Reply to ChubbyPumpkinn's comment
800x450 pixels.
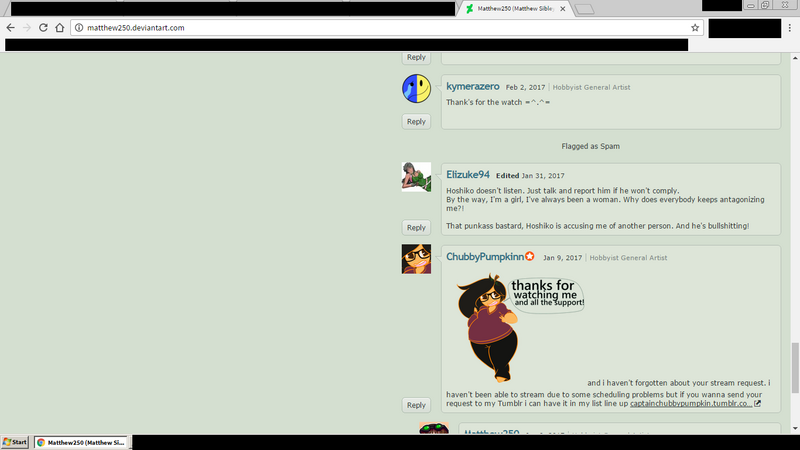(416, 405)
